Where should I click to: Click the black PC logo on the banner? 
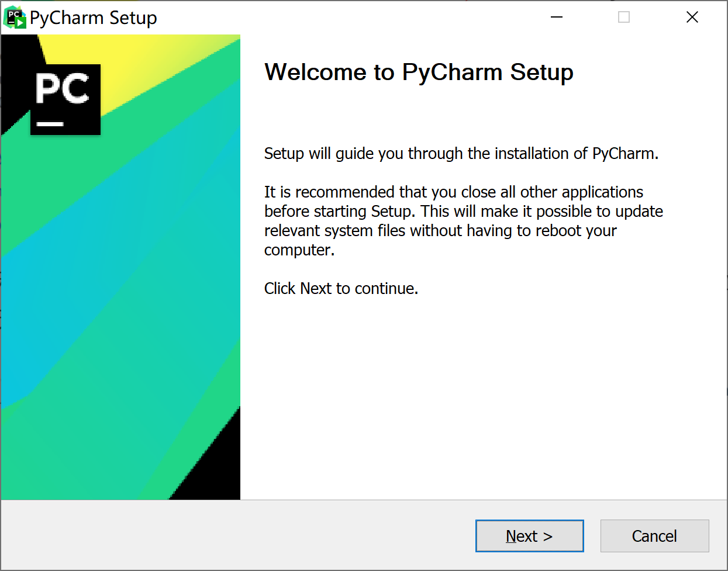click(65, 99)
